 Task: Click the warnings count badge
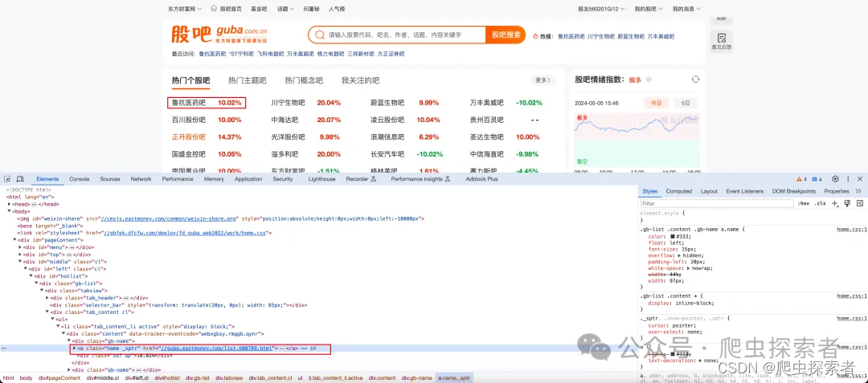point(801,179)
